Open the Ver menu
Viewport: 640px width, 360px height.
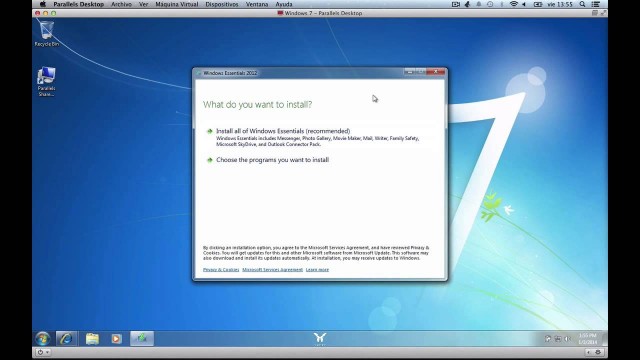click(x=143, y=4)
